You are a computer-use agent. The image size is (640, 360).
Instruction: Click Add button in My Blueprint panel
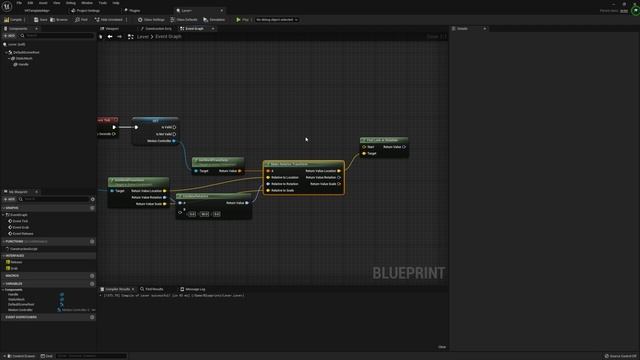tap(9, 199)
